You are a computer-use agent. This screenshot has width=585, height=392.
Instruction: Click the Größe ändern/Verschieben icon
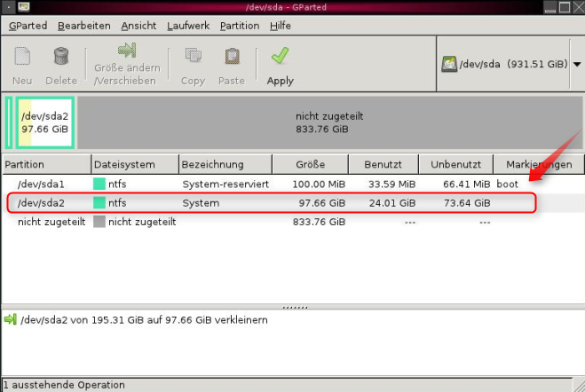tap(127, 51)
